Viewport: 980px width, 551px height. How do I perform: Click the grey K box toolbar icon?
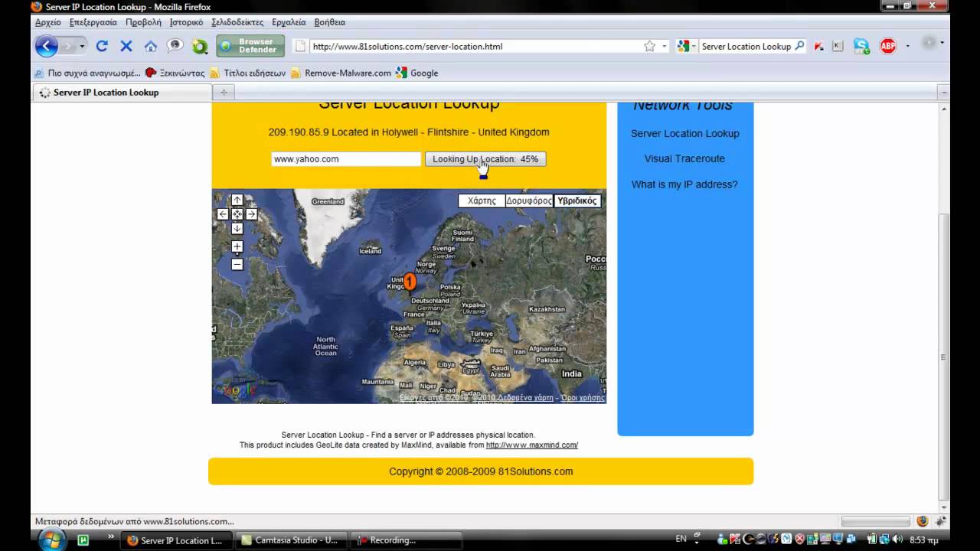838,47
